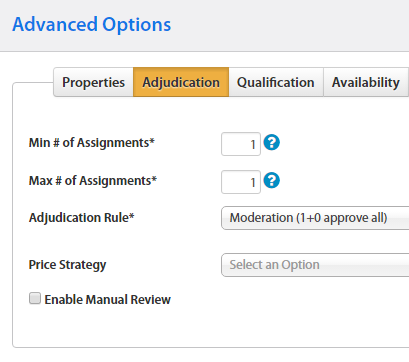This screenshot has height=362, width=409.
Task: Open the Availability tab
Action: click(x=366, y=82)
